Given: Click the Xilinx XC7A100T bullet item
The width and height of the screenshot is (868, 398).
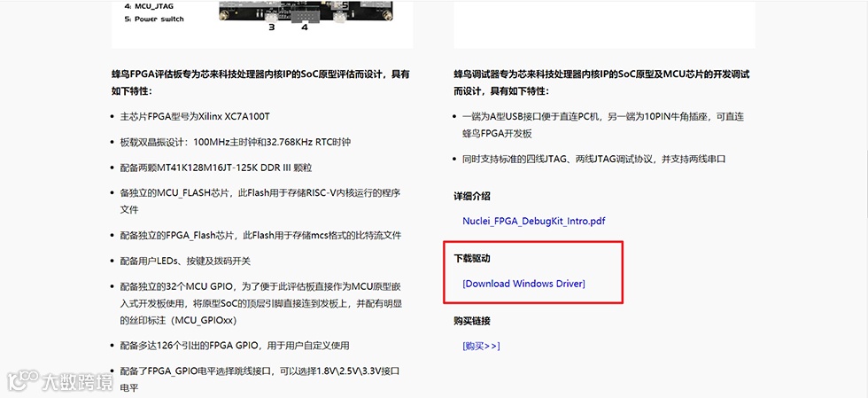Looking at the screenshot, I should pos(195,117).
